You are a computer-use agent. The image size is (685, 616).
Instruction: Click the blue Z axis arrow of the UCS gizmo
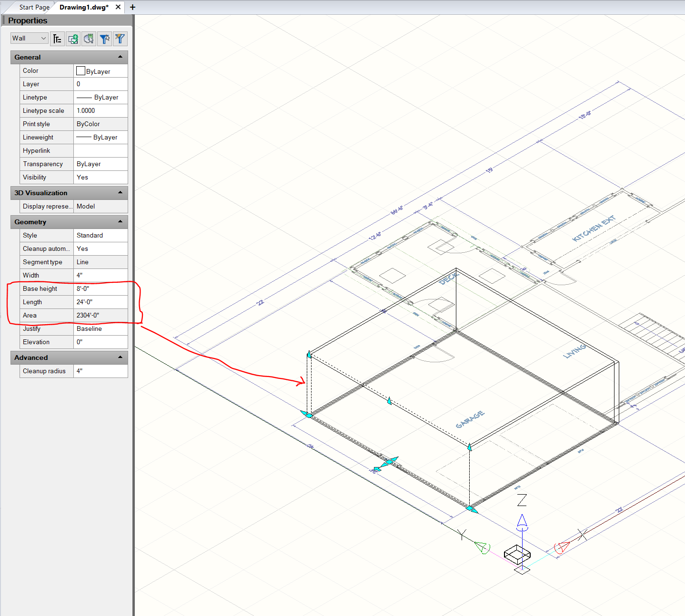tap(522, 522)
